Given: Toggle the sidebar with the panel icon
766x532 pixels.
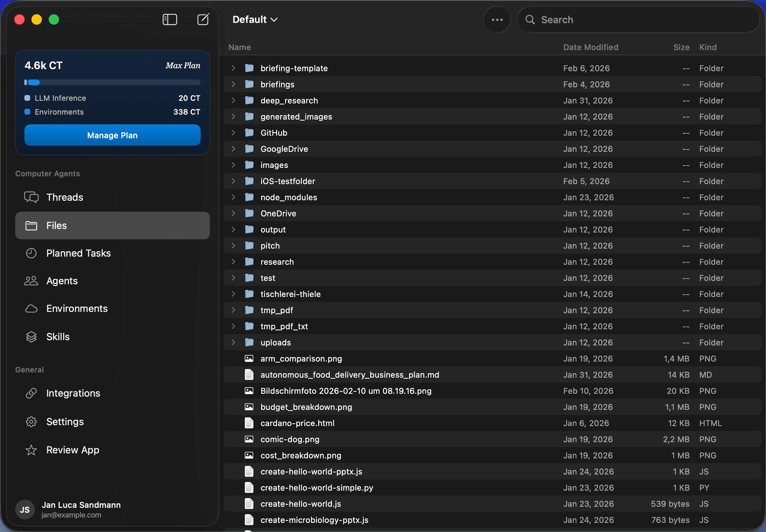Looking at the screenshot, I should [x=169, y=19].
